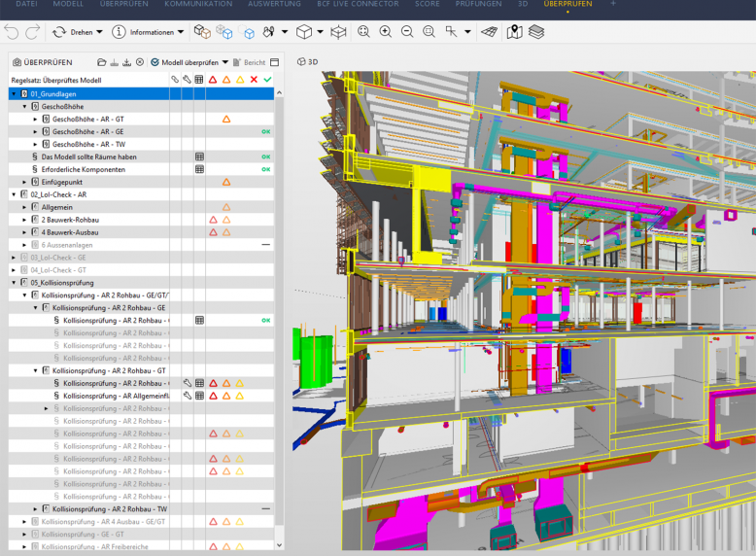The height and width of the screenshot is (556, 756).
Task: Select the 3D view panel title
Action: [308, 62]
